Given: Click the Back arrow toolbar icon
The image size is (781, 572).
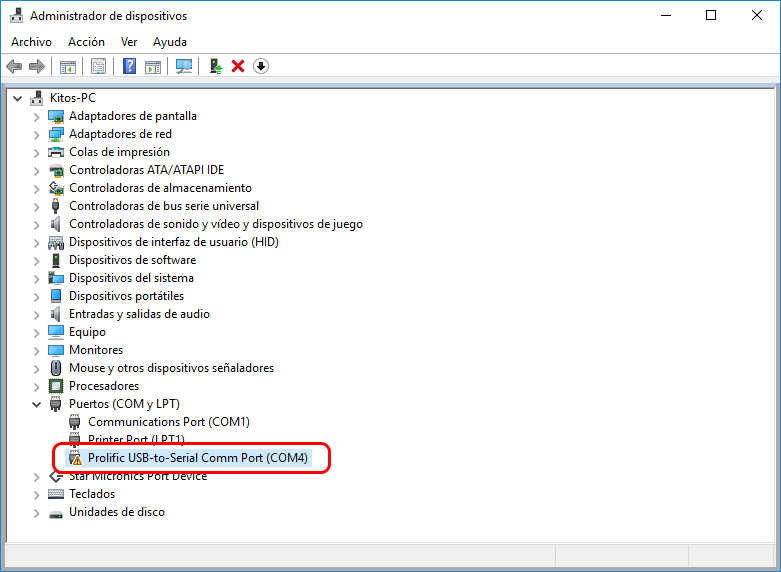Looking at the screenshot, I should click(14, 66).
